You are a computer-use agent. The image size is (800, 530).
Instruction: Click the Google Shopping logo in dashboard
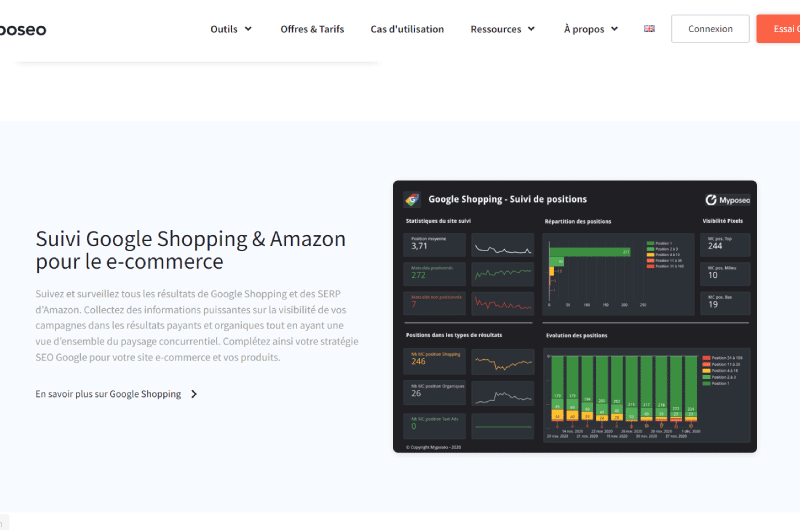412,199
